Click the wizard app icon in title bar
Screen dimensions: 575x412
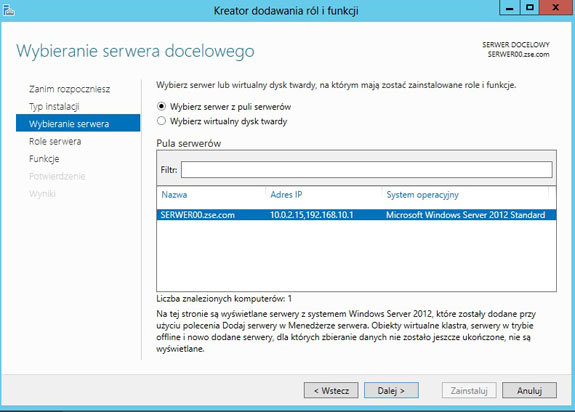click(8, 10)
